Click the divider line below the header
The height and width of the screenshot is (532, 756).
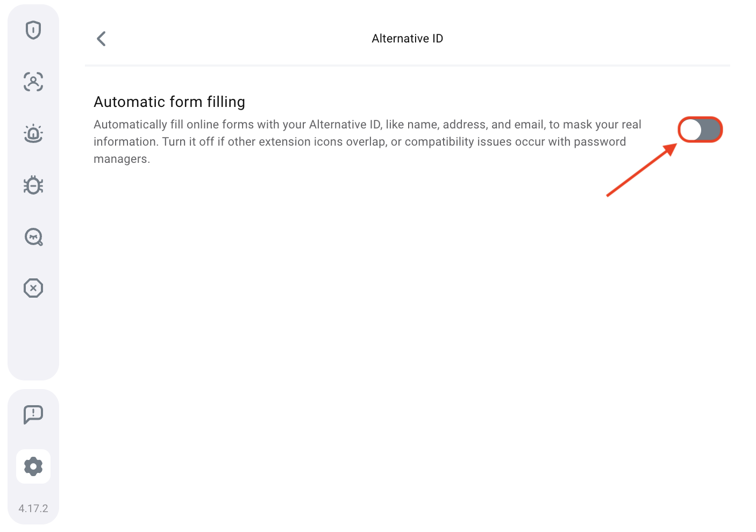click(x=407, y=66)
